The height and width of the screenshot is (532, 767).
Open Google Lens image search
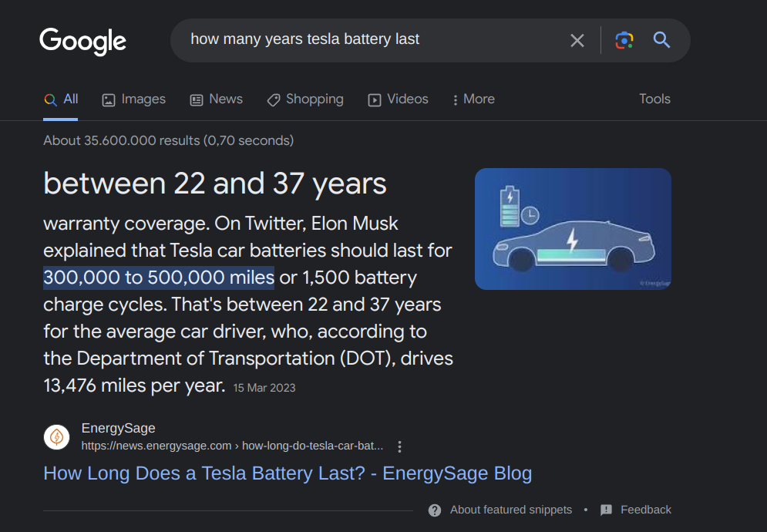tap(624, 40)
